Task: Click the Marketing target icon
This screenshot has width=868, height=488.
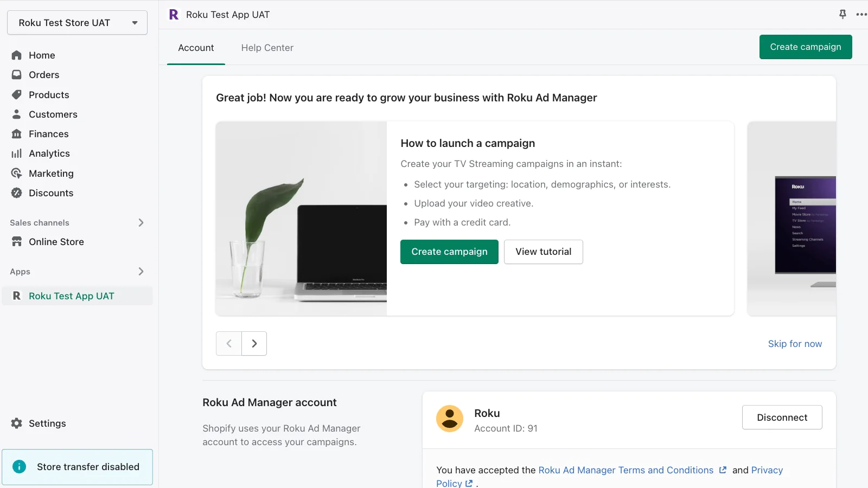Action: coord(17,174)
